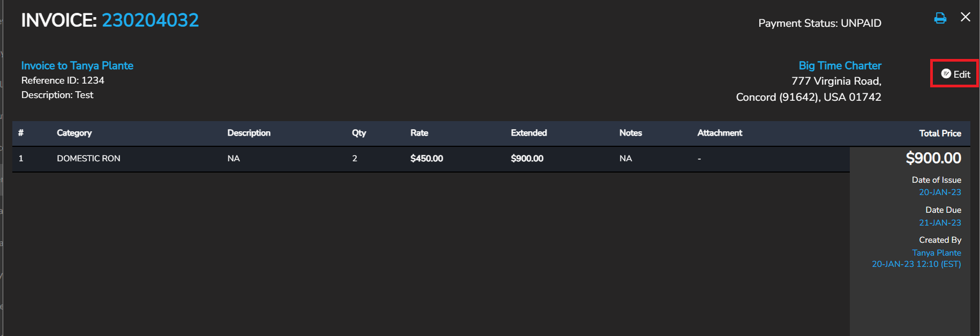Click the Attachment column header
Image resolution: width=980 pixels, height=336 pixels.
(x=720, y=133)
